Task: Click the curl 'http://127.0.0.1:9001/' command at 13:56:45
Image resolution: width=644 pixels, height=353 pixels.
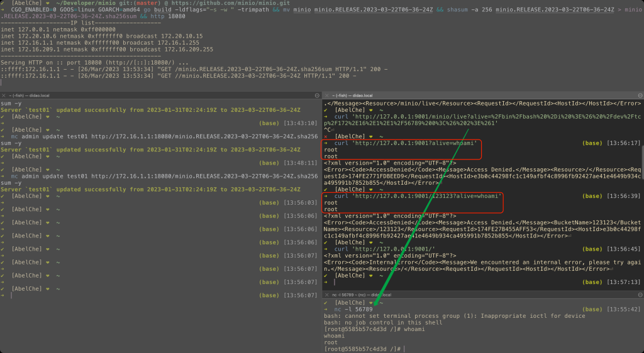Action: pyautogui.click(x=384, y=249)
